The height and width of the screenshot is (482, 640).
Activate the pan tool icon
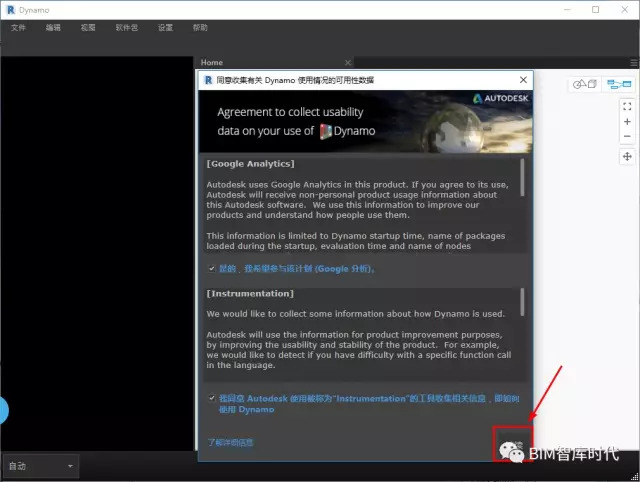(627, 156)
